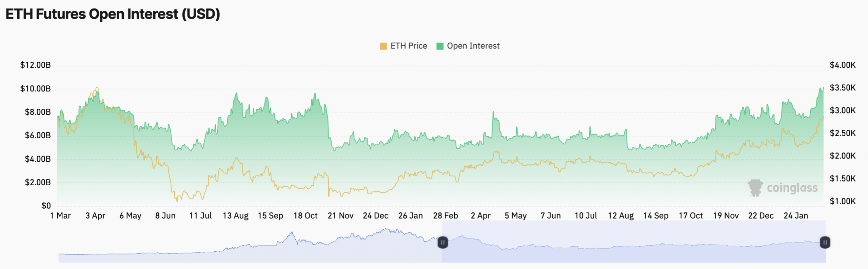Image resolution: width=868 pixels, height=269 pixels.
Task: Click the left range slider handle
Action: (442, 242)
